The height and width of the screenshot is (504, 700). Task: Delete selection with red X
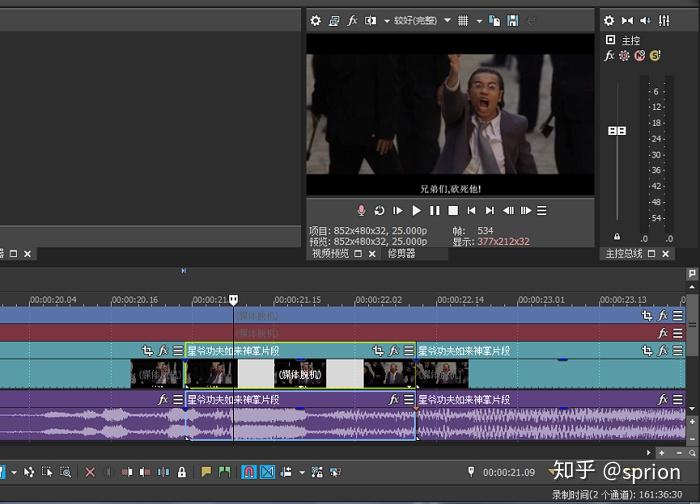[x=90, y=472]
